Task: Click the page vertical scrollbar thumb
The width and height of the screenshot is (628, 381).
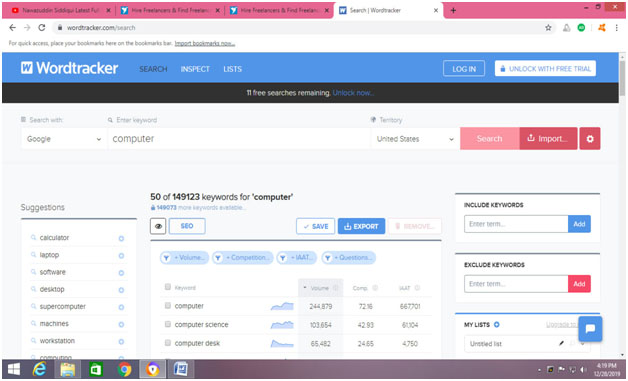Action: click(x=622, y=78)
